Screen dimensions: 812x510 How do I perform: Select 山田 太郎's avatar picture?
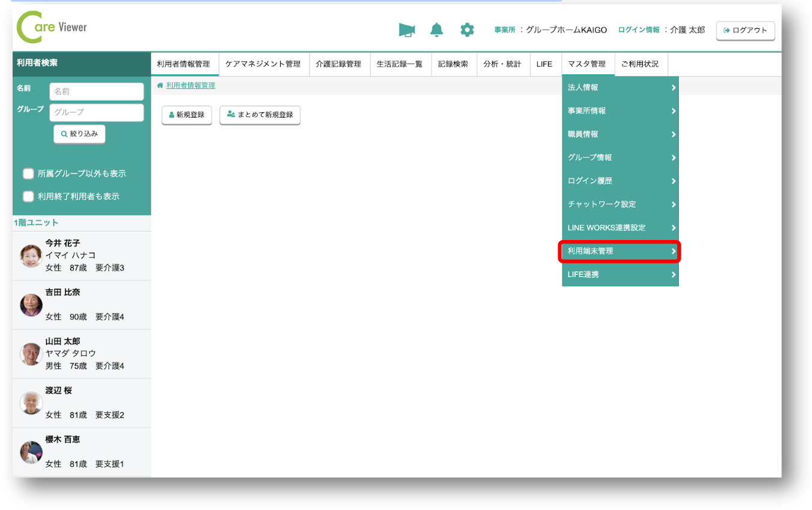pos(31,354)
